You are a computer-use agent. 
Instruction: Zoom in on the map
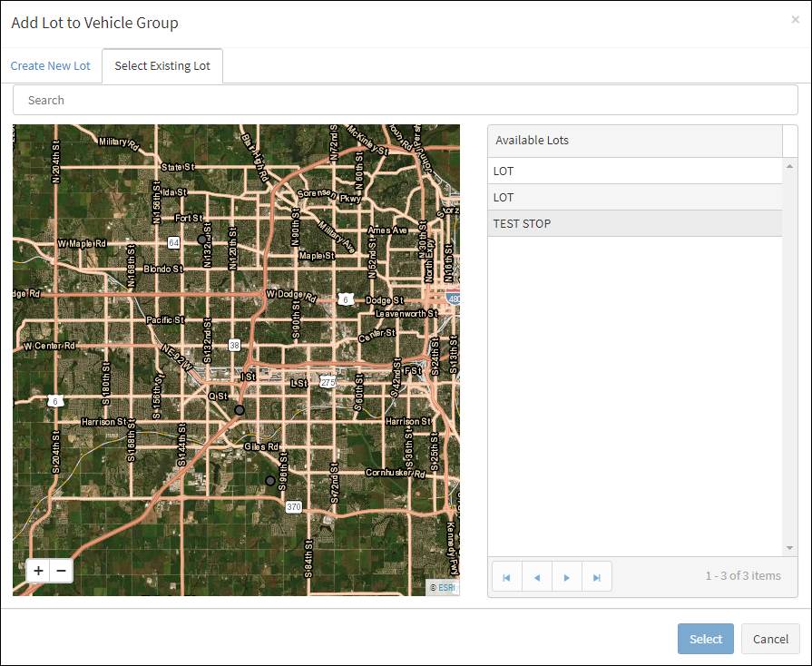(x=38, y=571)
